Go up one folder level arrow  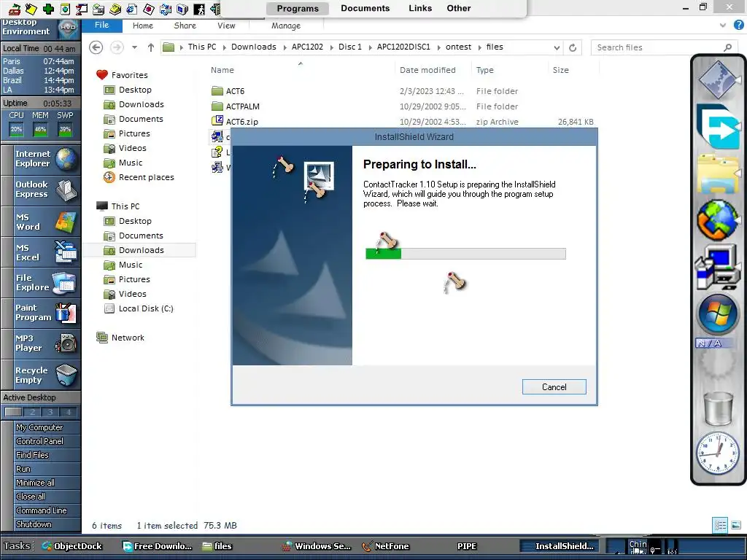tap(150, 47)
